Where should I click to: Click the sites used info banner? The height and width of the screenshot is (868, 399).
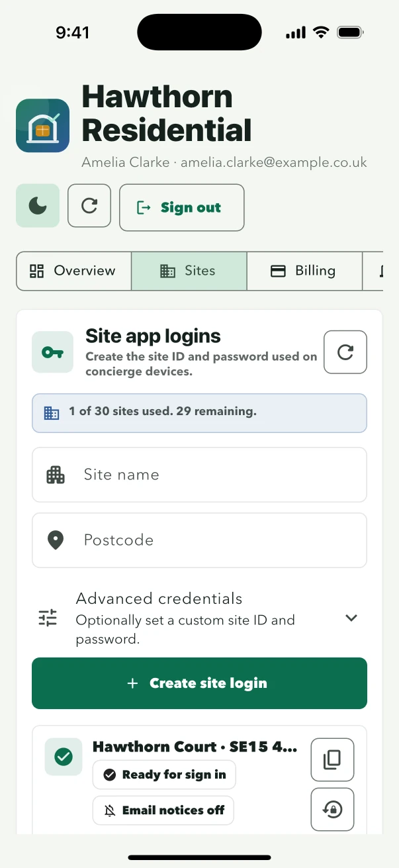pyautogui.click(x=199, y=413)
